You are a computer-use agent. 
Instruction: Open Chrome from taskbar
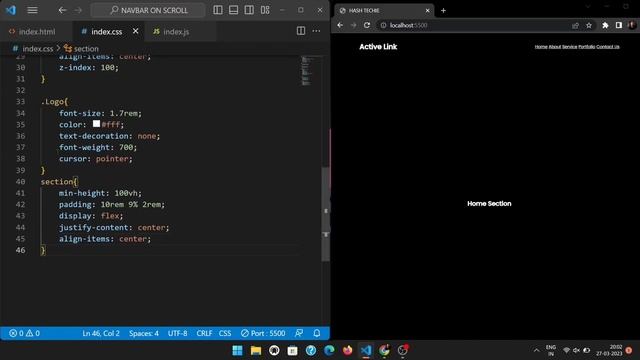click(384, 350)
